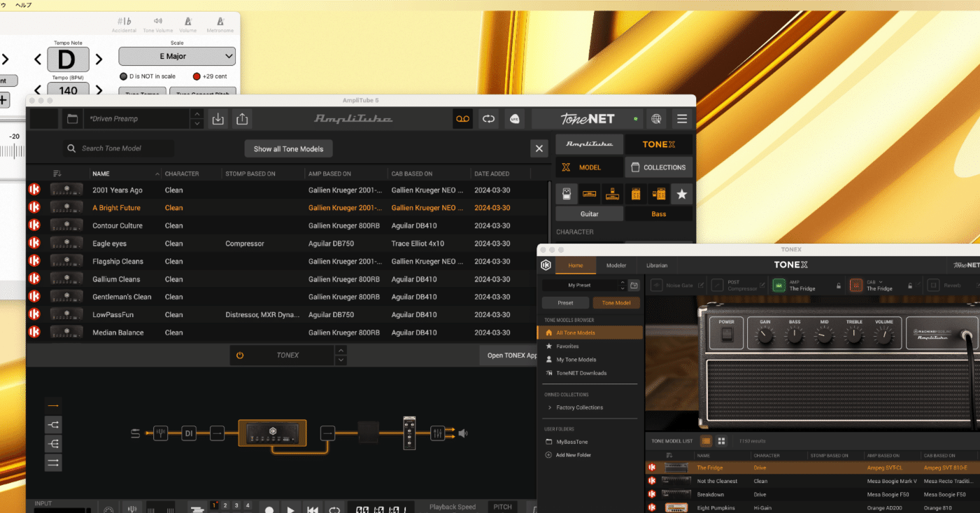Click the Show all Tone Models button
The image size is (980, 513).
288,148
